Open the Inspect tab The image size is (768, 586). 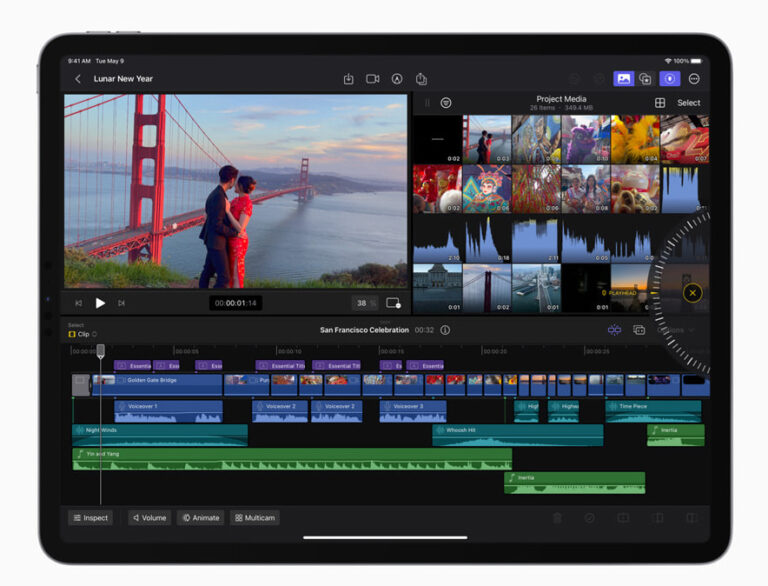(x=90, y=518)
